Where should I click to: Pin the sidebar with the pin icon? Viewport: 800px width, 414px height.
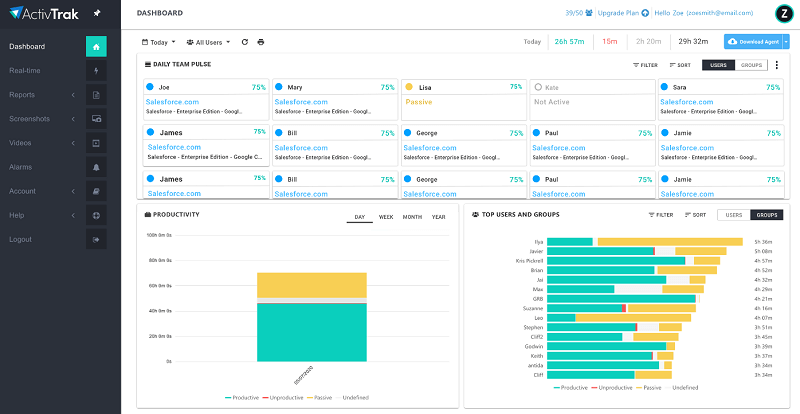[x=97, y=14]
